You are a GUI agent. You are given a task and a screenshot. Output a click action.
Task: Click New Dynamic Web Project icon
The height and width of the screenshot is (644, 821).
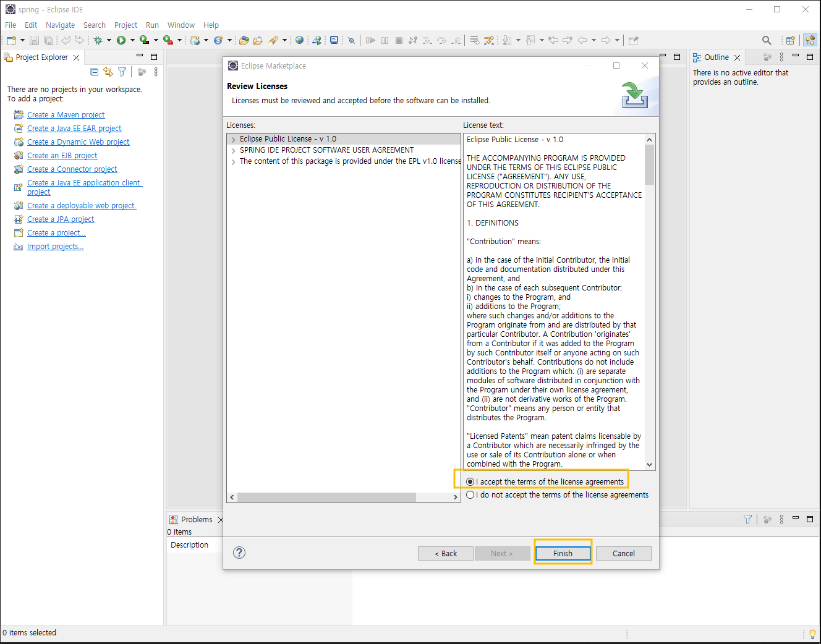[x=195, y=40]
